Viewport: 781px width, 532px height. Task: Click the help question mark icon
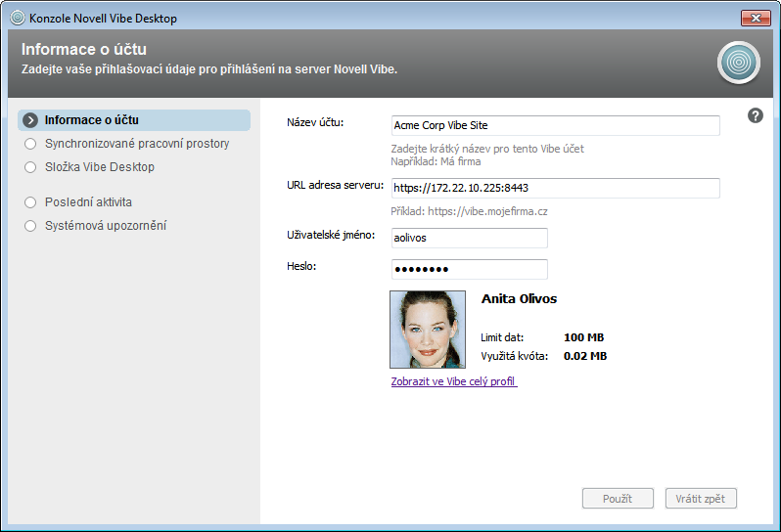(755, 115)
